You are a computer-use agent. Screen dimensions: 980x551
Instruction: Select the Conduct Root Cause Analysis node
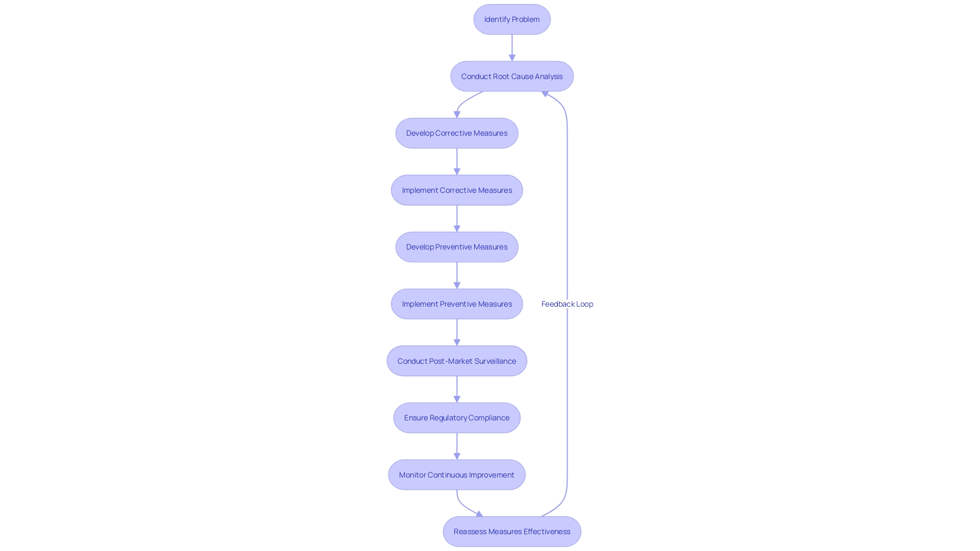[x=511, y=76]
